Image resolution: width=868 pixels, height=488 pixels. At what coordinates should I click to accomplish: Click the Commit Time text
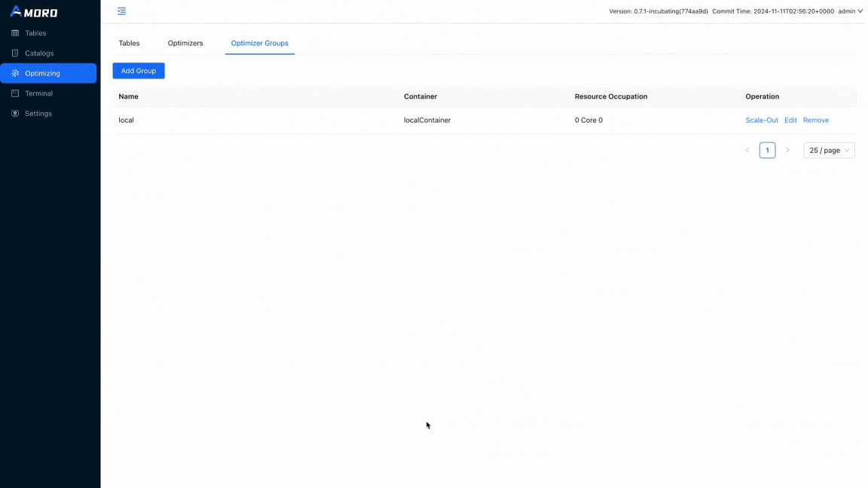coord(773,11)
